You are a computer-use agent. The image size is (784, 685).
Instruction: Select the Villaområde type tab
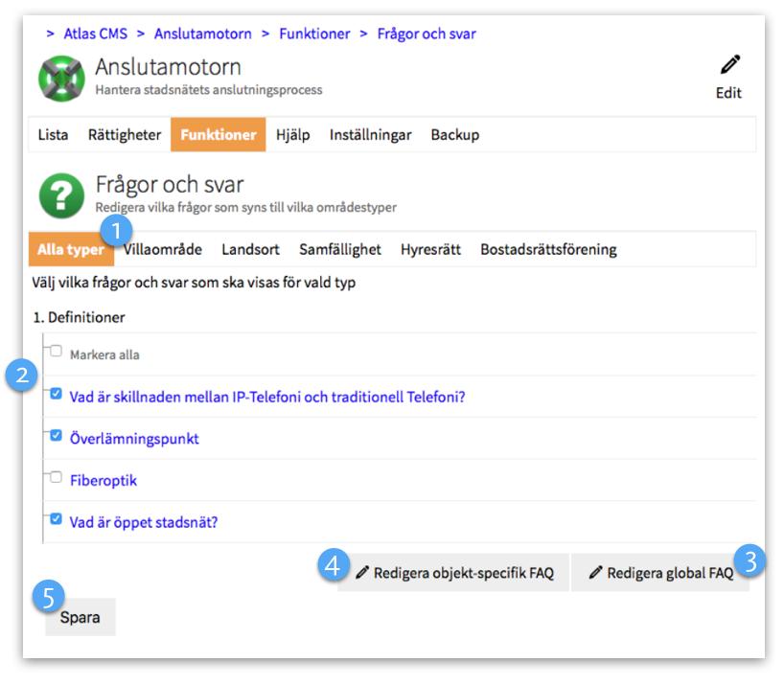click(x=163, y=250)
